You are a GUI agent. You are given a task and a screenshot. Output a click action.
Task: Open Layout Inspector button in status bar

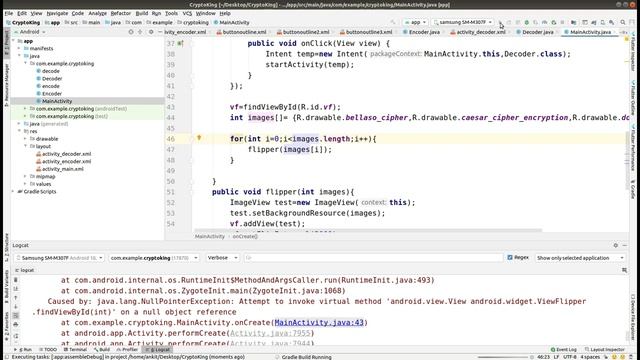[604, 350]
